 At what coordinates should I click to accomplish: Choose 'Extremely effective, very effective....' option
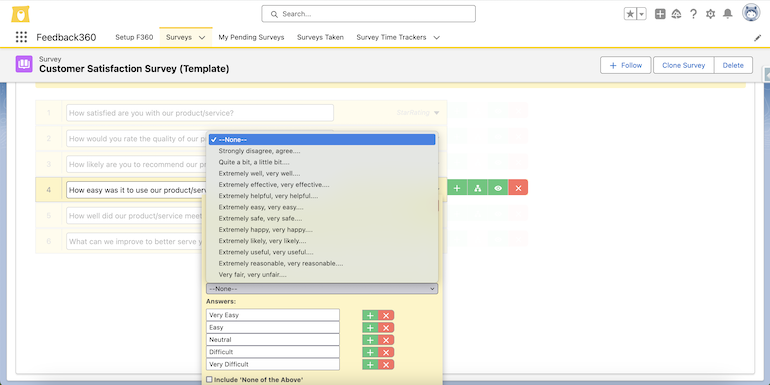coord(322,185)
